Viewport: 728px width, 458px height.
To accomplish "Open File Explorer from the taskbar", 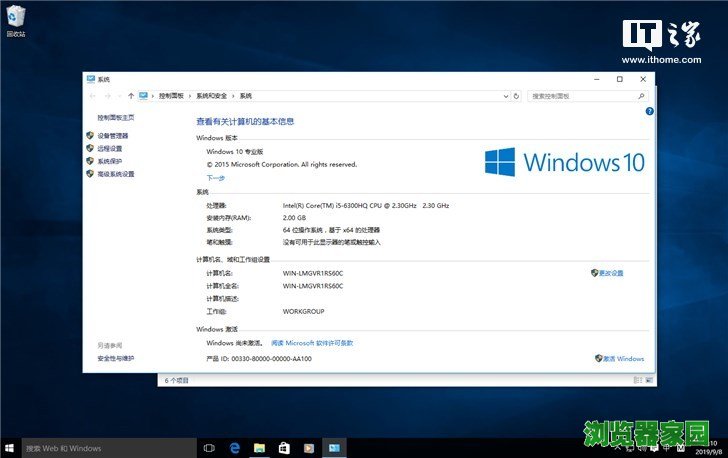I will point(259,448).
